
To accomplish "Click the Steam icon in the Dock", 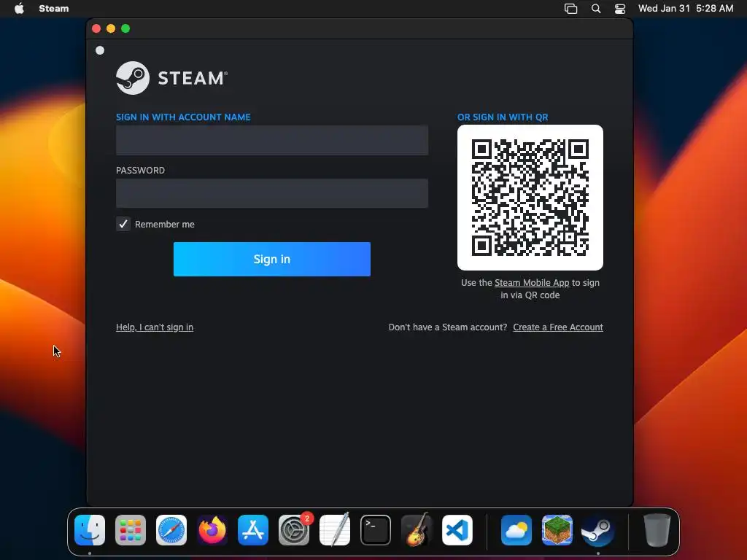I will click(598, 530).
